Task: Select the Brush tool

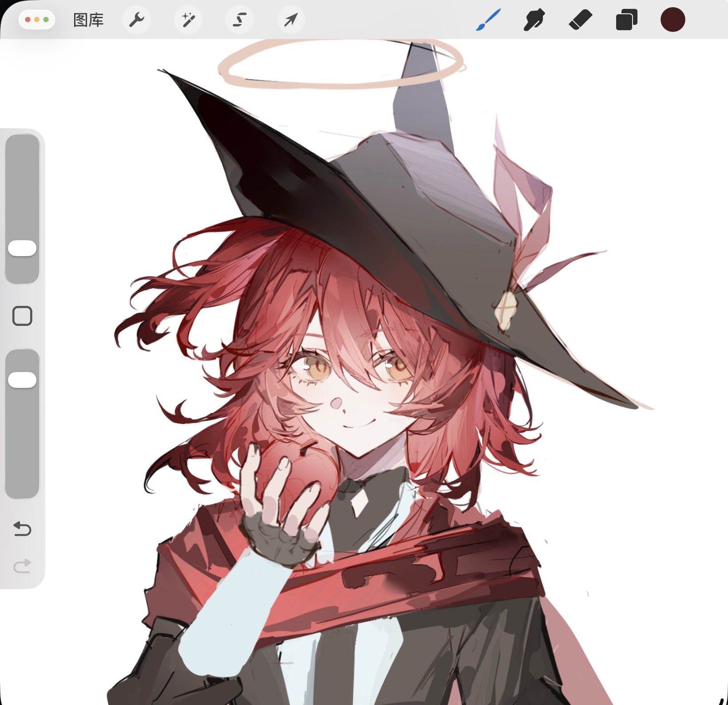Action: [x=488, y=20]
